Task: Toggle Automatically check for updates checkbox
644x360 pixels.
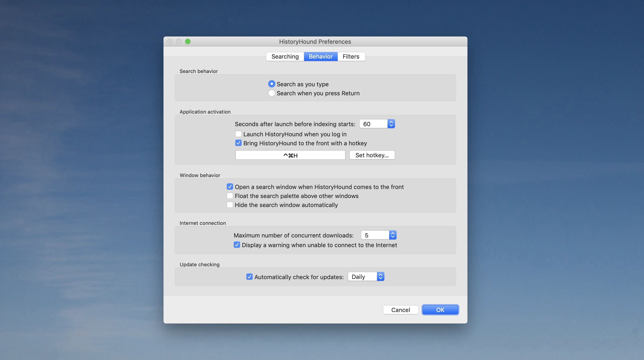Action: pyautogui.click(x=249, y=277)
